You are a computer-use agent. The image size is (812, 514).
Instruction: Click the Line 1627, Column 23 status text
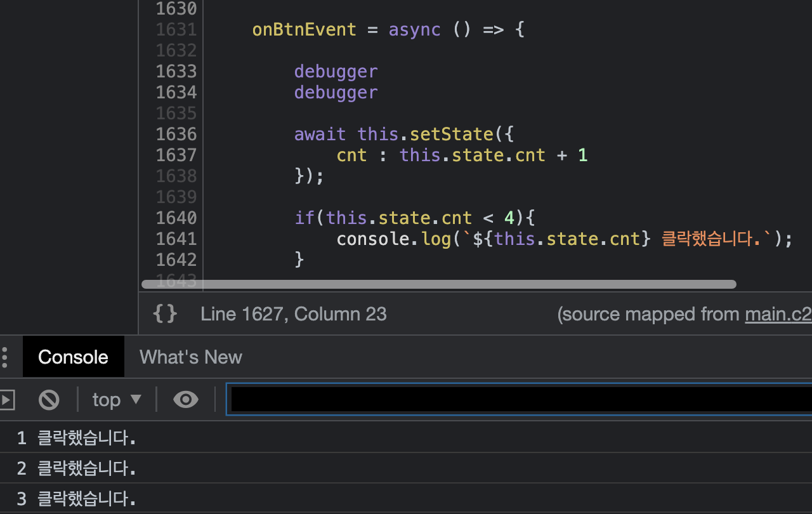point(293,313)
